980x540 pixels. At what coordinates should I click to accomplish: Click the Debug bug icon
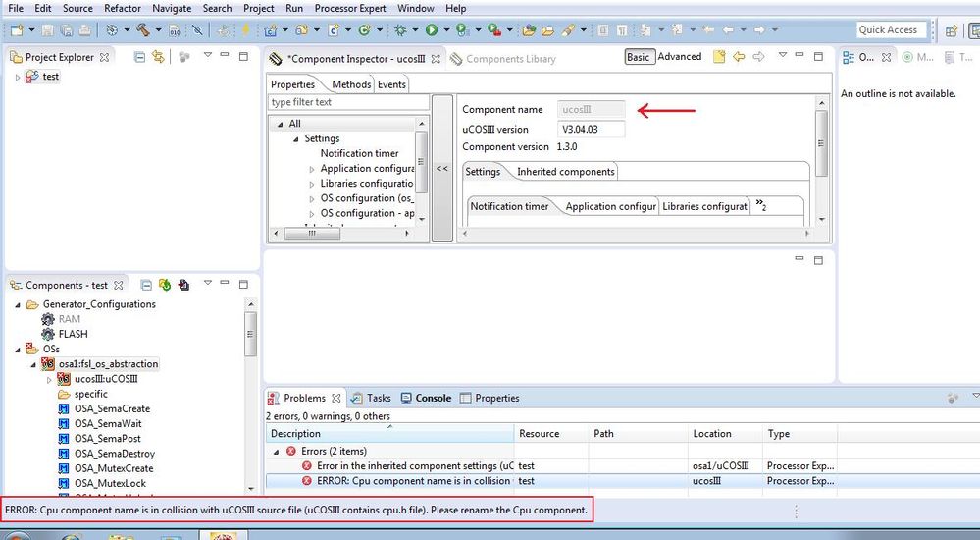pos(400,29)
